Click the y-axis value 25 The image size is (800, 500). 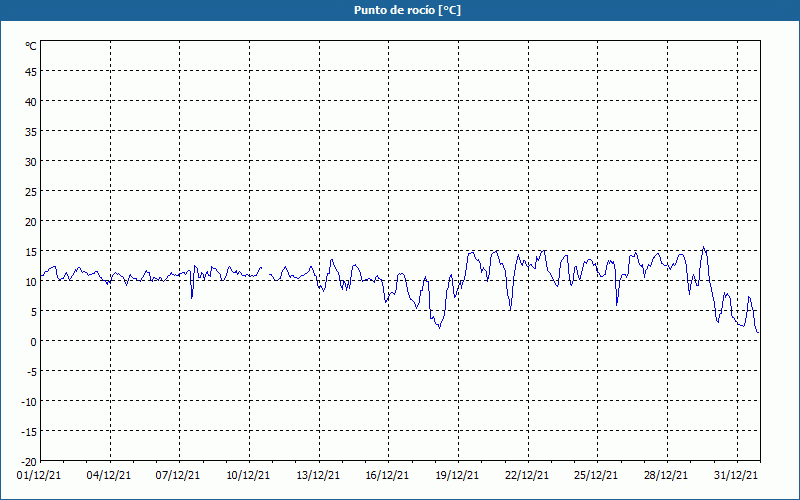(x=31, y=192)
